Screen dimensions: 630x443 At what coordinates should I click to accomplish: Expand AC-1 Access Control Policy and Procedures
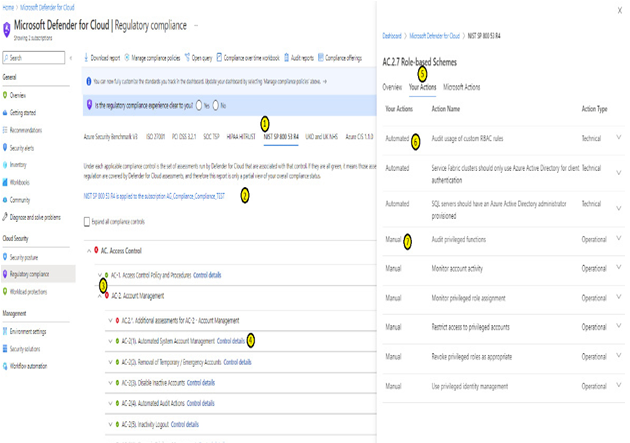[100, 275]
